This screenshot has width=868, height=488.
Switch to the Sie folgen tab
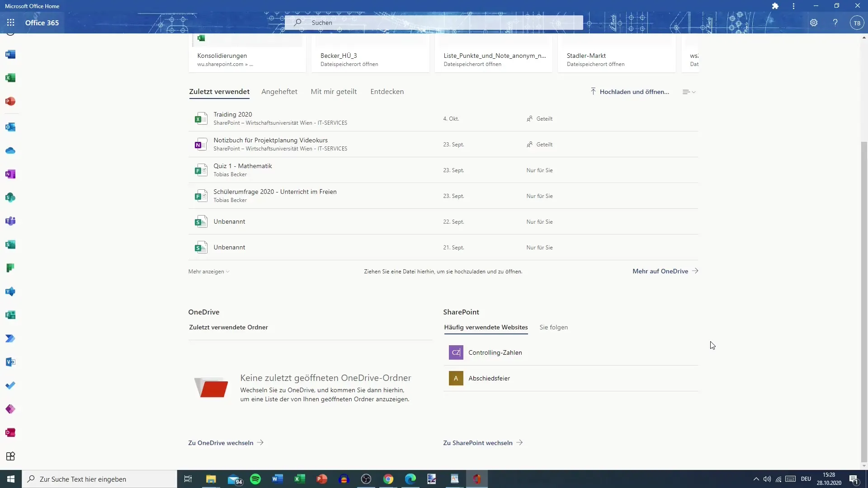(x=553, y=327)
